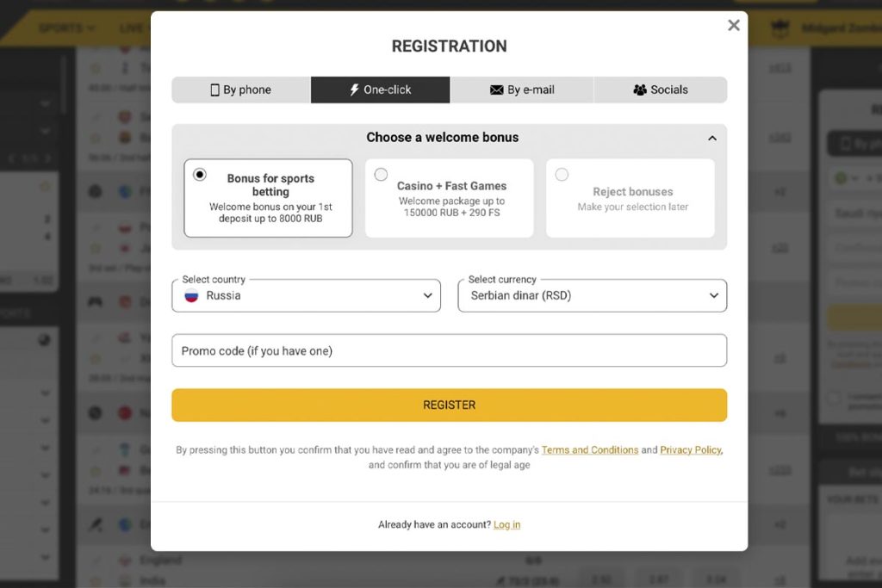
Task: Focus the Promo code input field
Action: coord(449,350)
